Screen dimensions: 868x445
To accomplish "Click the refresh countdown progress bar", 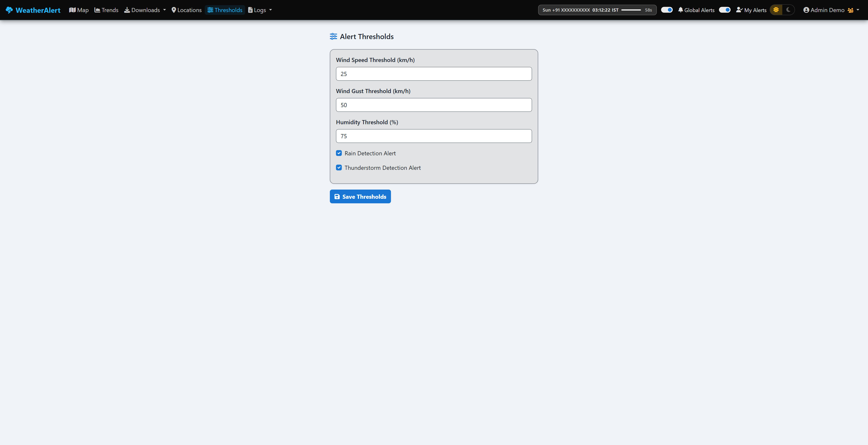I will coord(631,10).
